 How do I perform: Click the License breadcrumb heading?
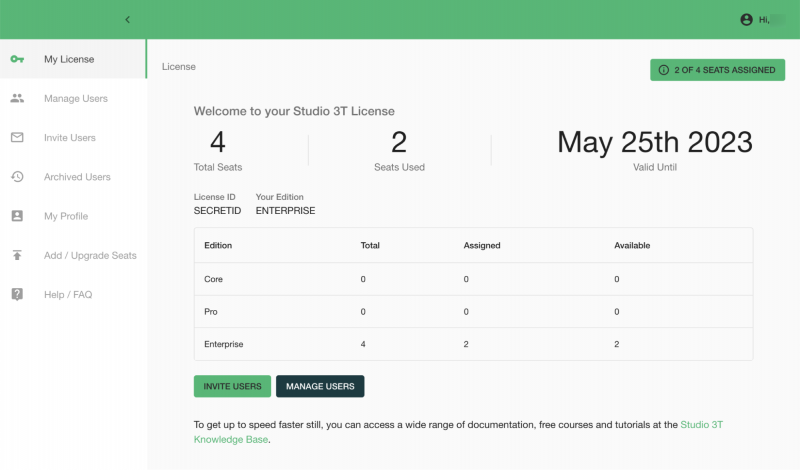(179, 66)
